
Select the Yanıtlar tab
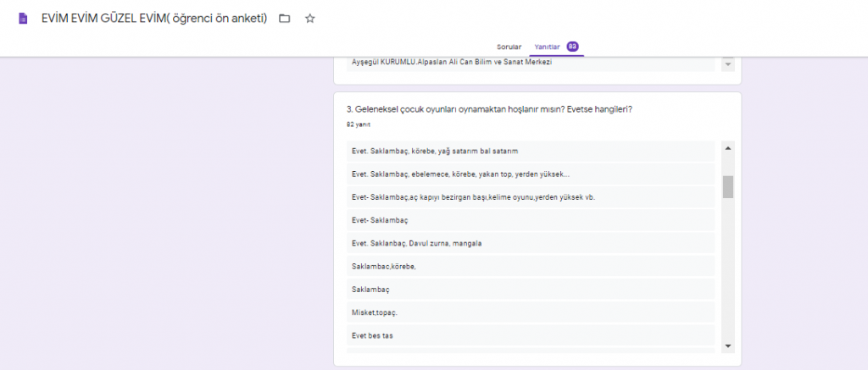pyautogui.click(x=547, y=47)
